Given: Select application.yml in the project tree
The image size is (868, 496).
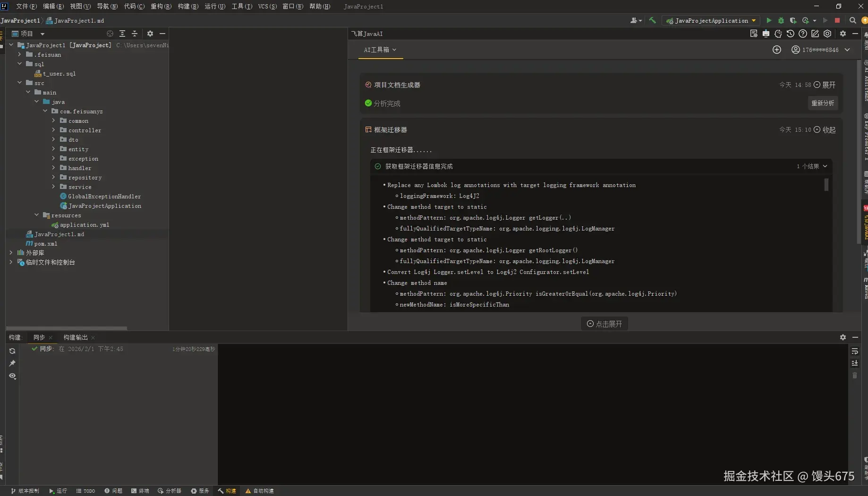Looking at the screenshot, I should [85, 225].
